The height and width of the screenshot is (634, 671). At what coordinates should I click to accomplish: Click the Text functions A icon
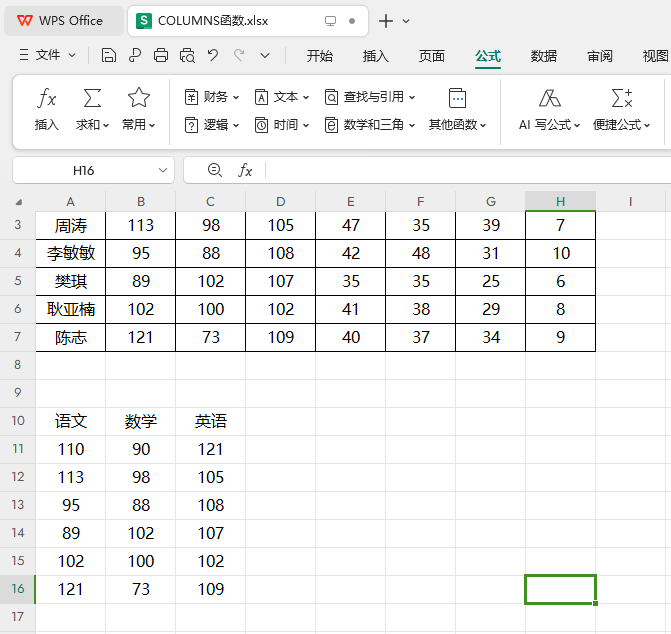tap(261, 97)
